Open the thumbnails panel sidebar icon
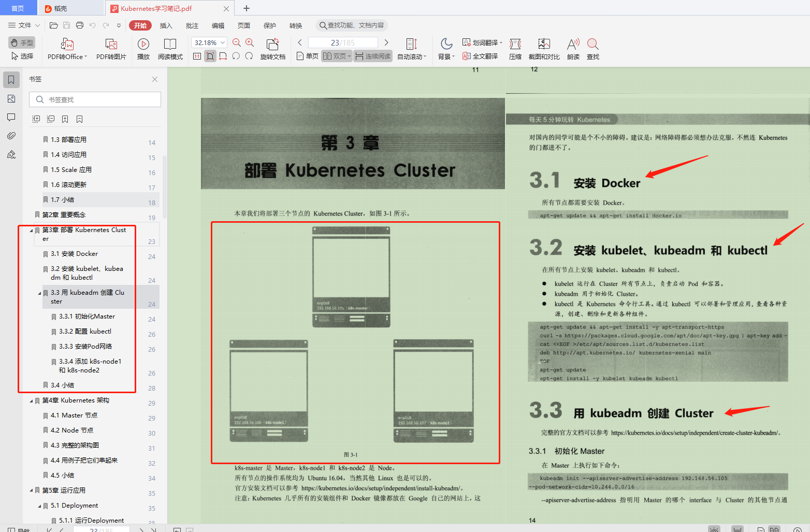The width and height of the screenshot is (810, 532). [x=11, y=98]
